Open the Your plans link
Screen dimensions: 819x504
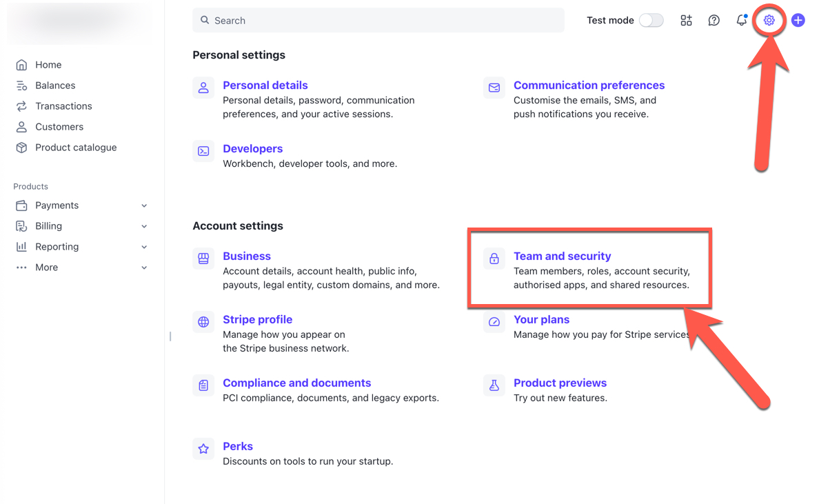click(542, 320)
